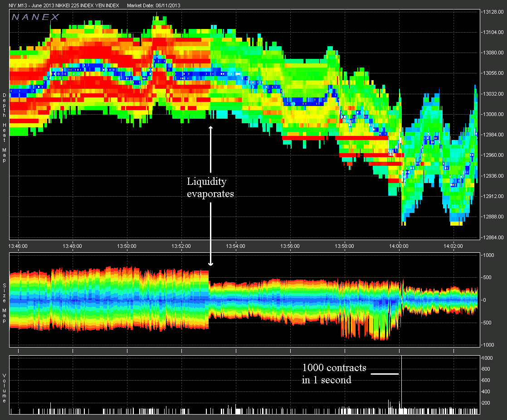Click the '1000 contracts in 1 second' annotation
Image resolution: width=507 pixels, height=420 pixels.
334,374
